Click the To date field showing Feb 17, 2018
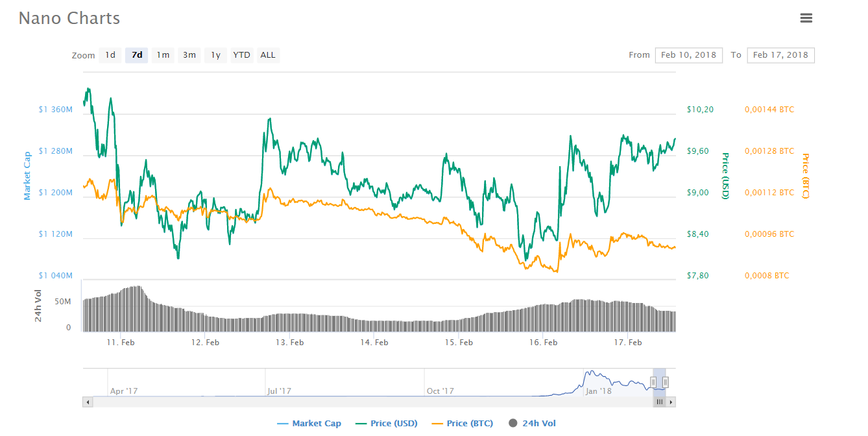The height and width of the screenshot is (436, 868). tap(780, 55)
